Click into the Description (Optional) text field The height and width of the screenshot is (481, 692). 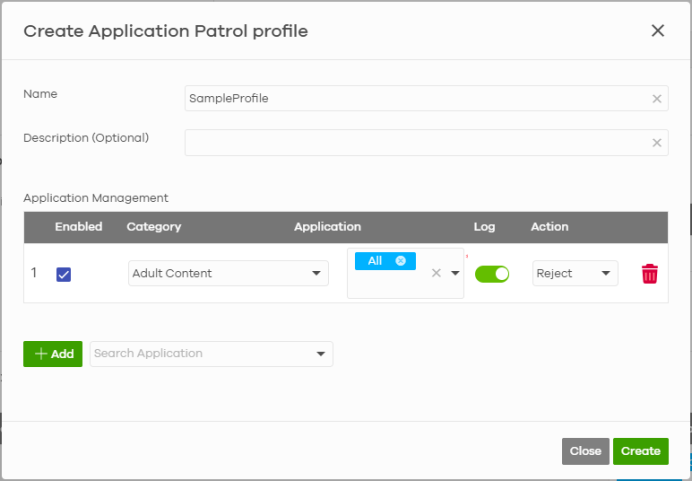(415, 143)
